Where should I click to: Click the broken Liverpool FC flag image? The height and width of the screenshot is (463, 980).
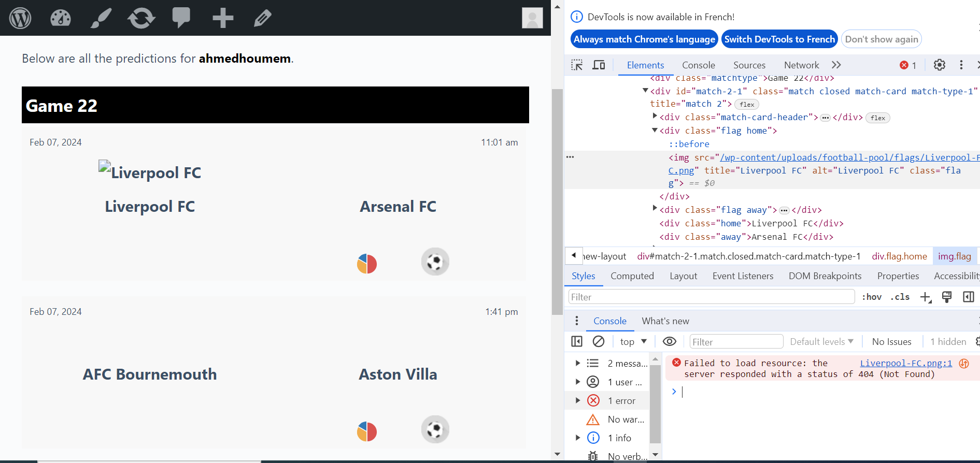pos(150,171)
